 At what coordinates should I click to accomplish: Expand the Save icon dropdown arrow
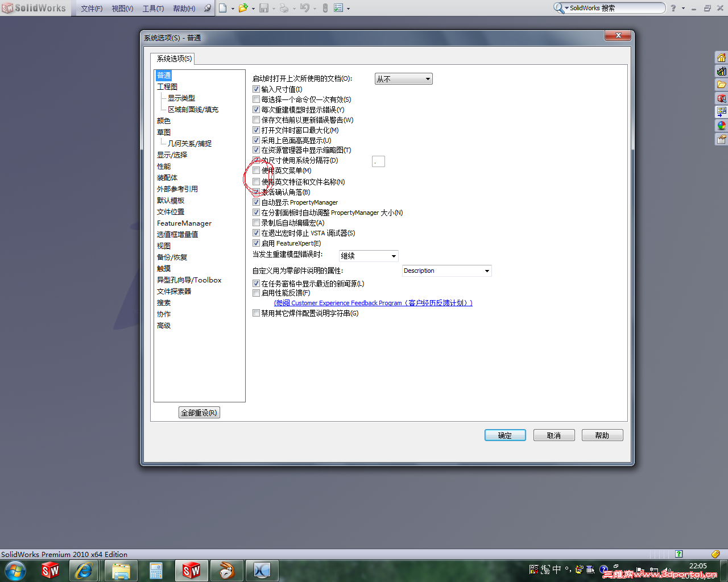(274, 9)
